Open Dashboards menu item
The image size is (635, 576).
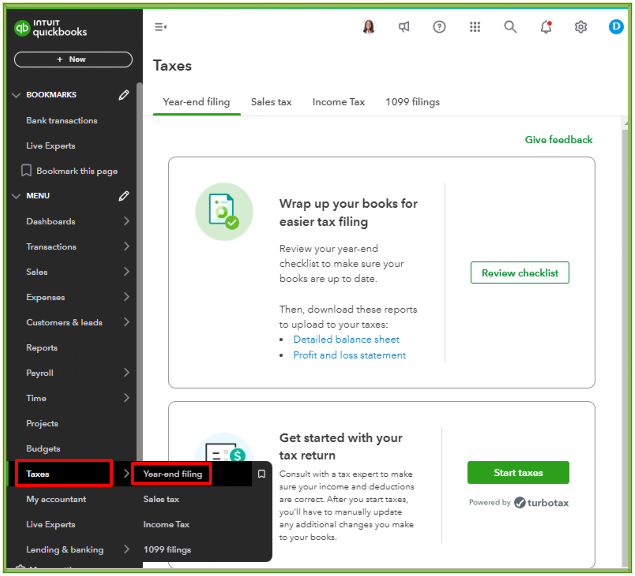coord(51,222)
